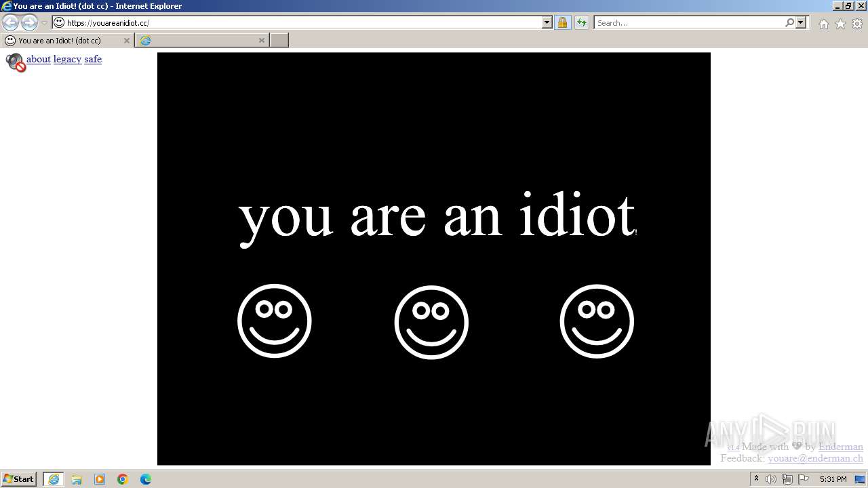The height and width of the screenshot is (488, 868).
Task: Open the 'about' link
Action: [39, 59]
